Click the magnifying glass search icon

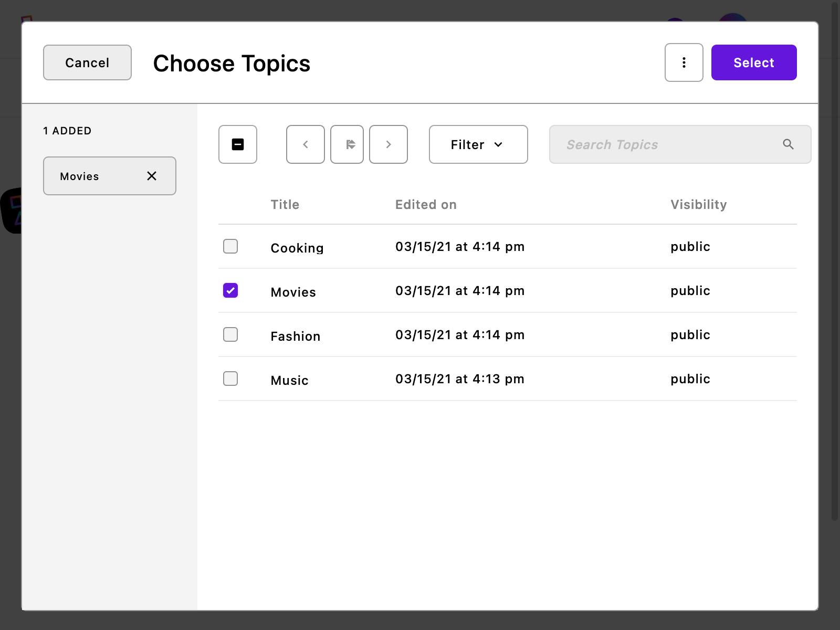point(789,144)
